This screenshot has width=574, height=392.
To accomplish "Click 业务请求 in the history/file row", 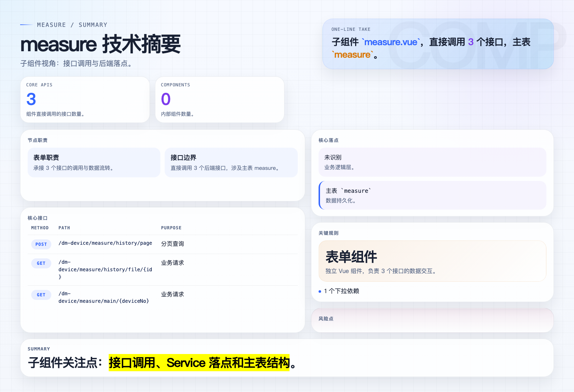I will (x=173, y=263).
